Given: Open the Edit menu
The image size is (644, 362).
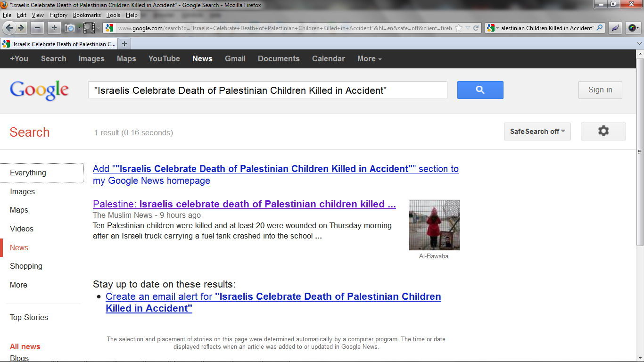Looking at the screenshot, I should coord(22,15).
